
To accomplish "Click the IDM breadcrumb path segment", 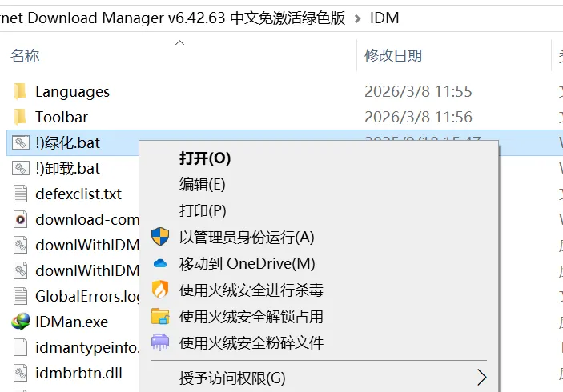I will point(384,18).
